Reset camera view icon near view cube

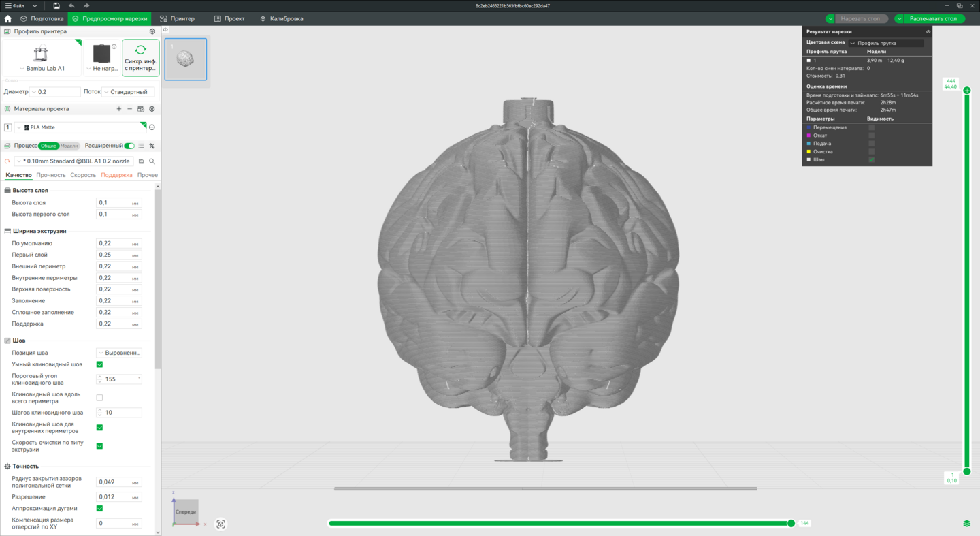(220, 524)
